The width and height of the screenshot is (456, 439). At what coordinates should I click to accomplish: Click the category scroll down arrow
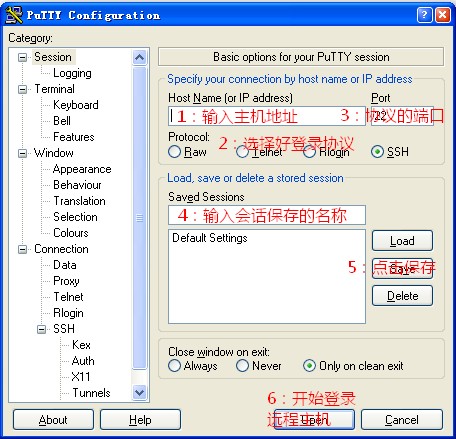(x=139, y=392)
